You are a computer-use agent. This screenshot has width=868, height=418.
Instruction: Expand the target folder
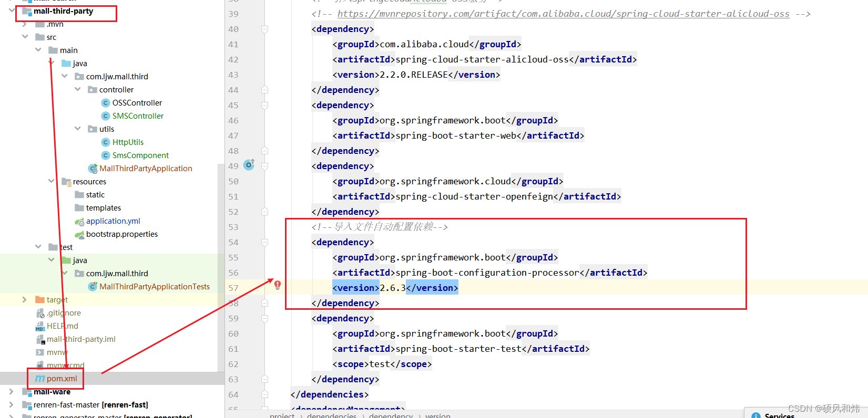pos(25,299)
